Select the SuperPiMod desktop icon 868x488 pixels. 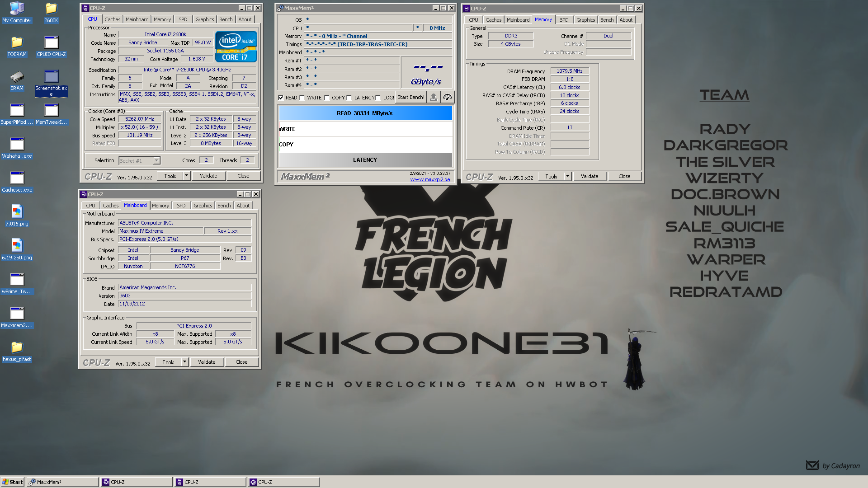point(17,114)
